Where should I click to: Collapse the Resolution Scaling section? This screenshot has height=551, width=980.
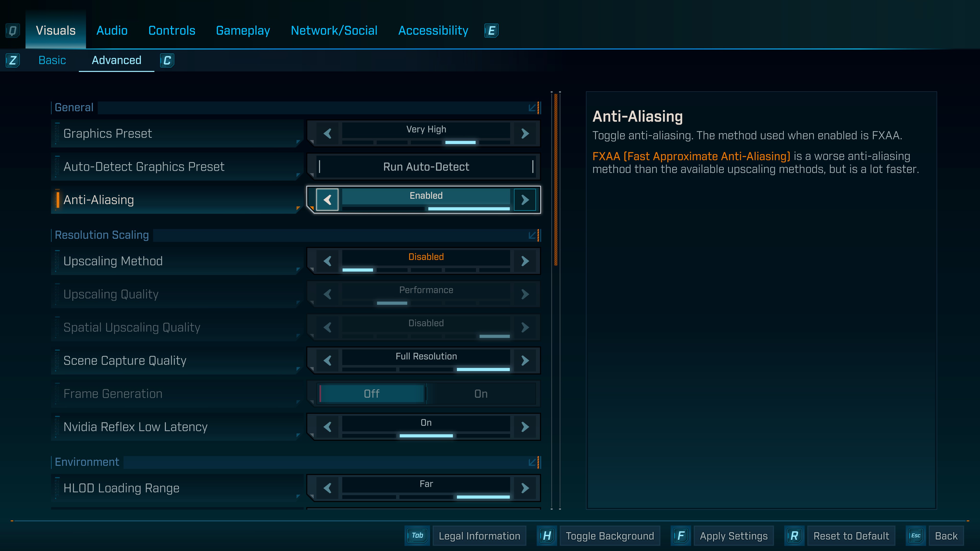(532, 235)
